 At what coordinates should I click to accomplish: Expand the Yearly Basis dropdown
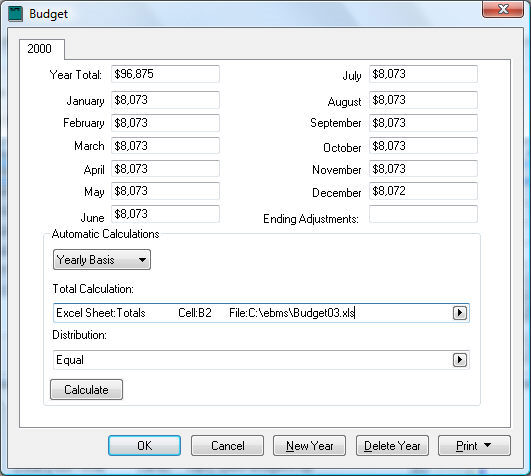click(x=102, y=260)
